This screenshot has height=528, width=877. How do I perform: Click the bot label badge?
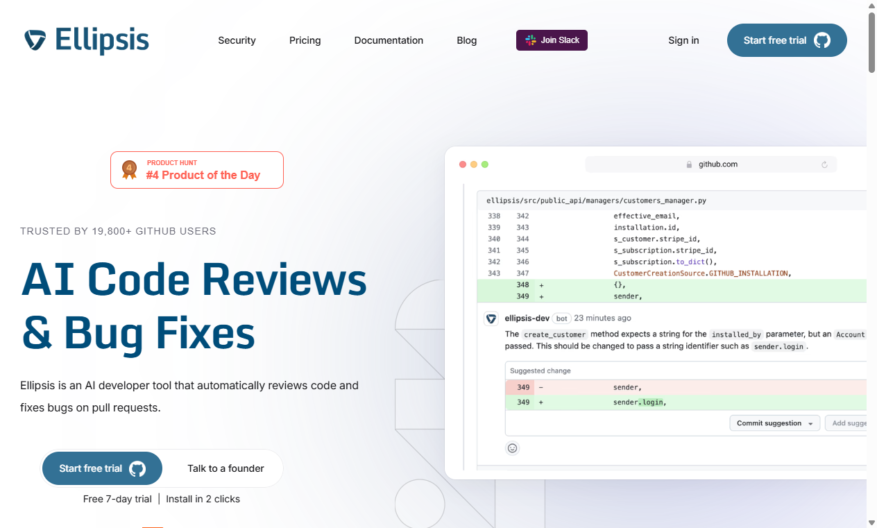562,318
